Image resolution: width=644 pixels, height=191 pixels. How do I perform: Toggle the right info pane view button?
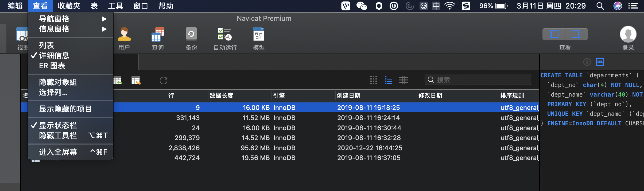pos(576,34)
